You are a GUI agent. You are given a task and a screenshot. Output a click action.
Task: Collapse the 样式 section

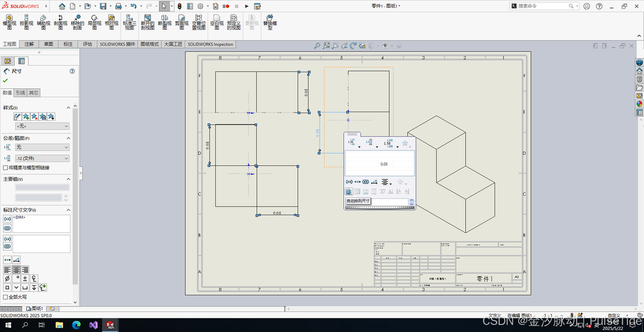[68, 108]
